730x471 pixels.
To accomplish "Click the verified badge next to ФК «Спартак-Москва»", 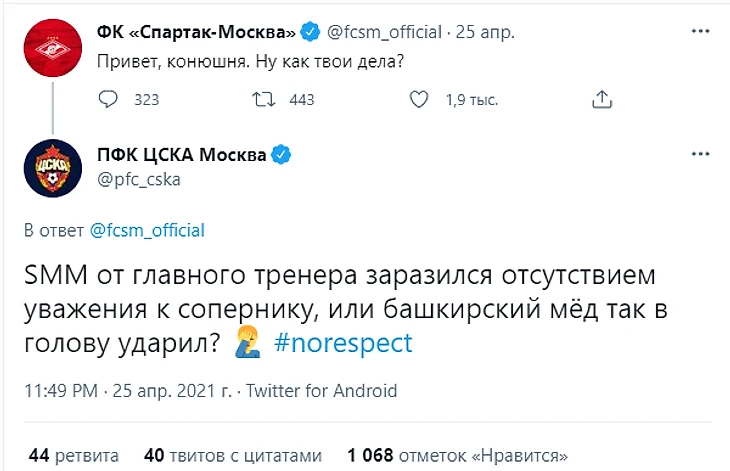I will click(x=311, y=32).
